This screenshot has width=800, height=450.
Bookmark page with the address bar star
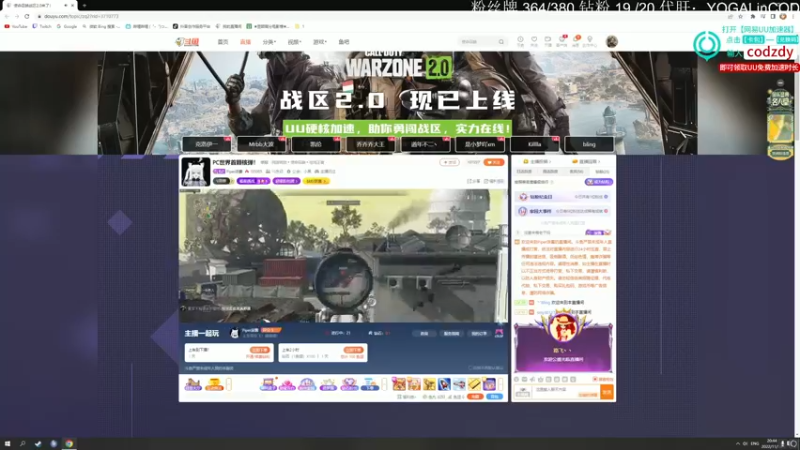click(x=740, y=16)
